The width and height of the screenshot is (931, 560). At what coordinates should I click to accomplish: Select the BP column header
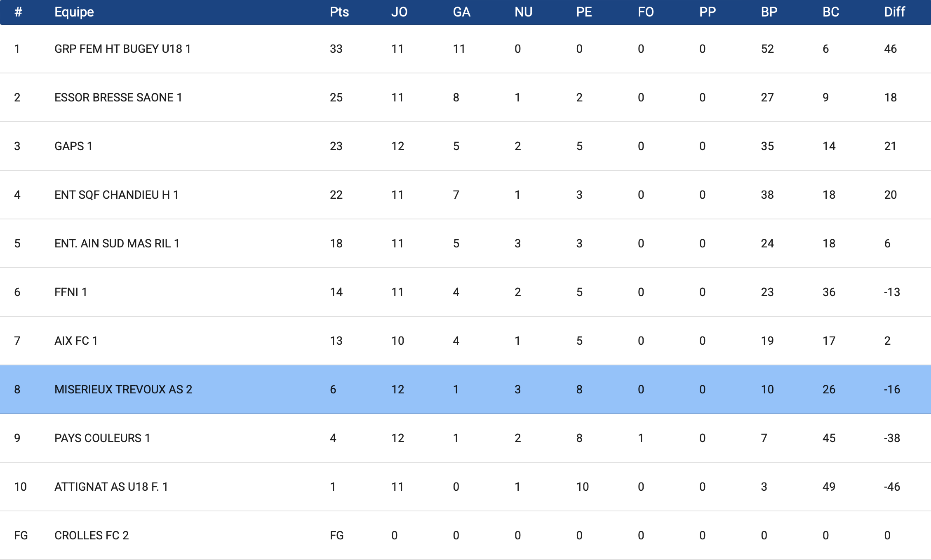(x=769, y=12)
